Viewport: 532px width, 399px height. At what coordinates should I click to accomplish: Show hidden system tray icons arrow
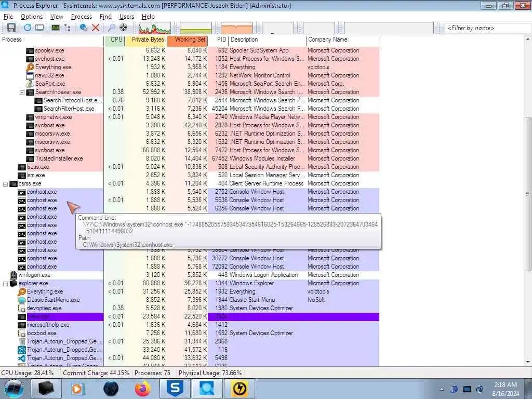[442, 389]
